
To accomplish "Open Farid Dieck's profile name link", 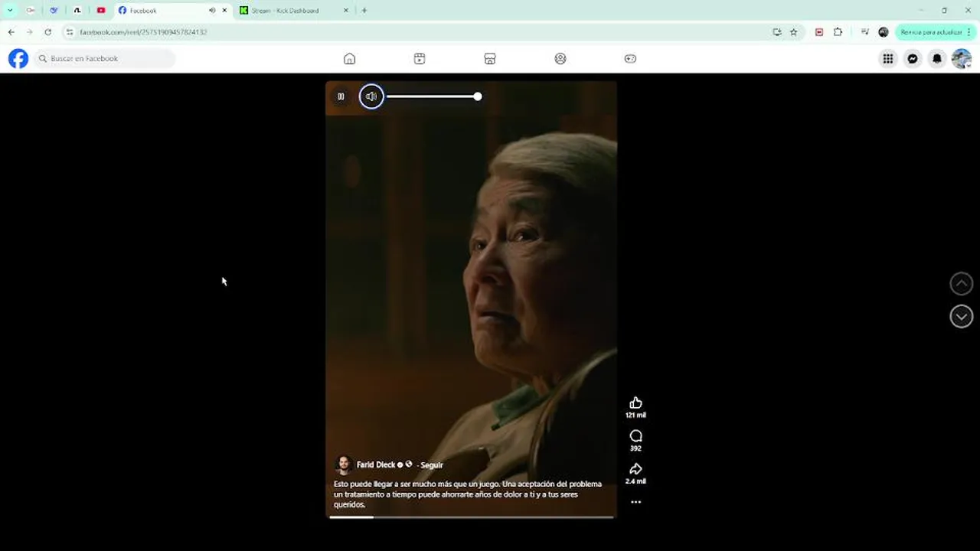I will (376, 465).
